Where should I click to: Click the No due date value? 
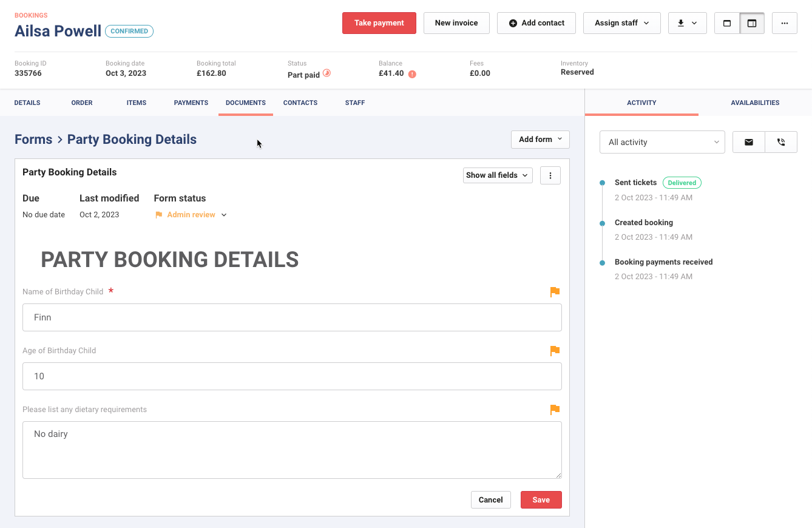click(x=44, y=215)
